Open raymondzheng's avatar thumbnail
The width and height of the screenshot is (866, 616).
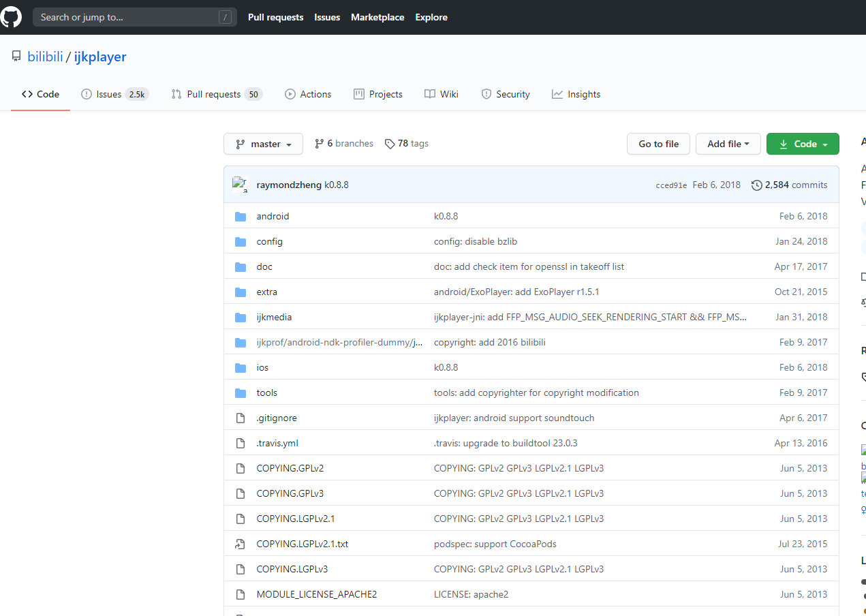click(x=241, y=184)
